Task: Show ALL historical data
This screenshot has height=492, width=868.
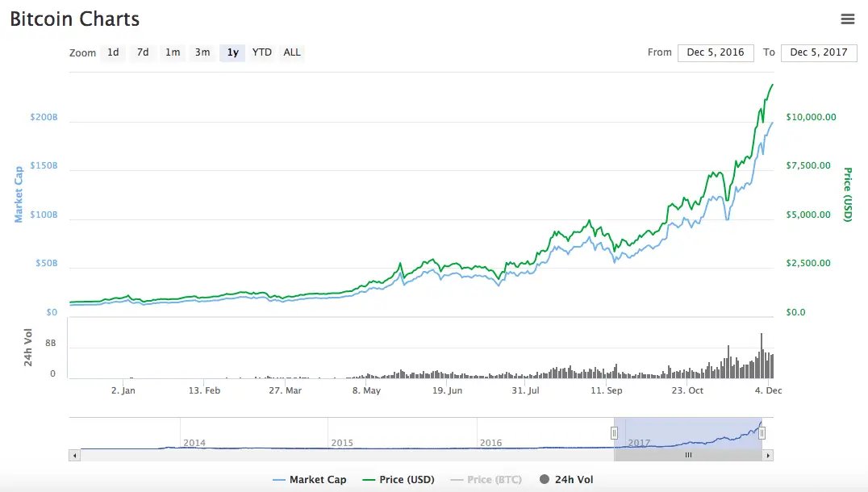Action: [292, 52]
